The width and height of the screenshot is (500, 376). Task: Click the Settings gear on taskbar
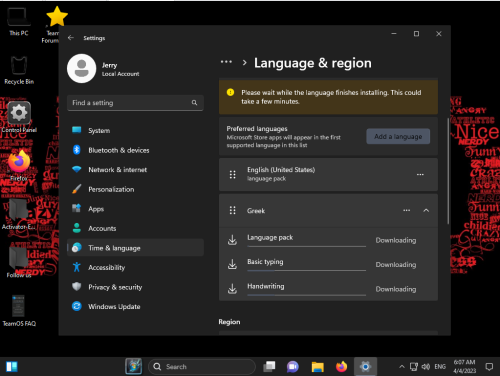365,367
